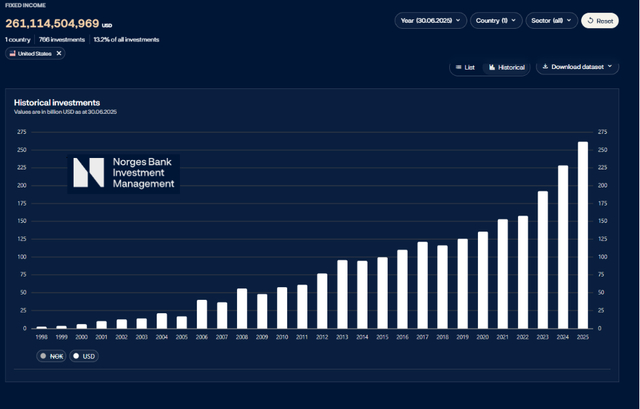Toggle the USD currency series
The width and height of the screenshot is (640, 409).
tap(84, 356)
